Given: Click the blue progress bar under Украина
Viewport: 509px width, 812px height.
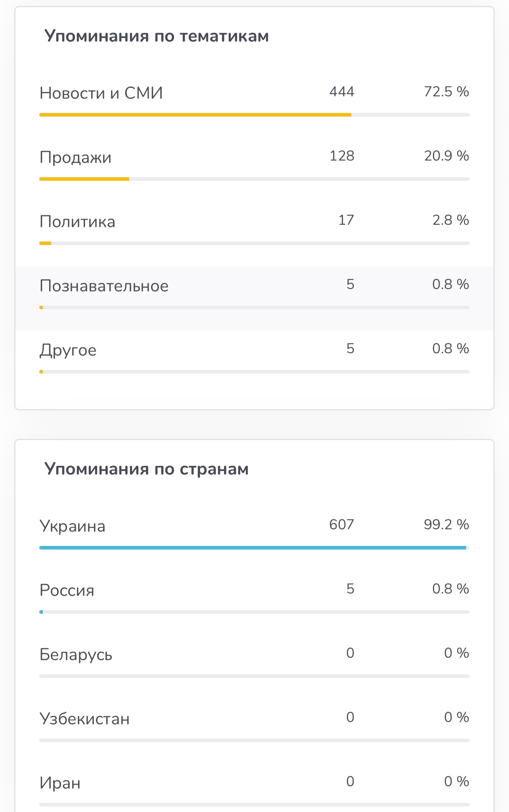Looking at the screenshot, I should point(253,548).
